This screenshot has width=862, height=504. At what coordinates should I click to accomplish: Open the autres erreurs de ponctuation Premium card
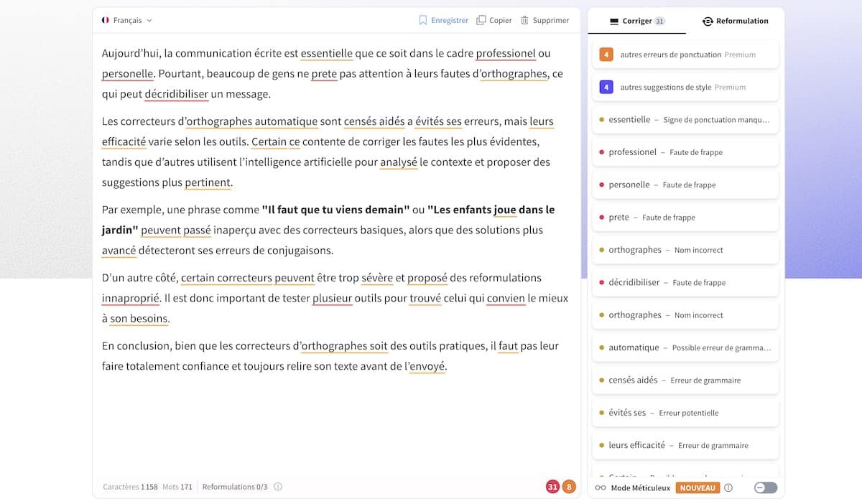click(x=685, y=55)
